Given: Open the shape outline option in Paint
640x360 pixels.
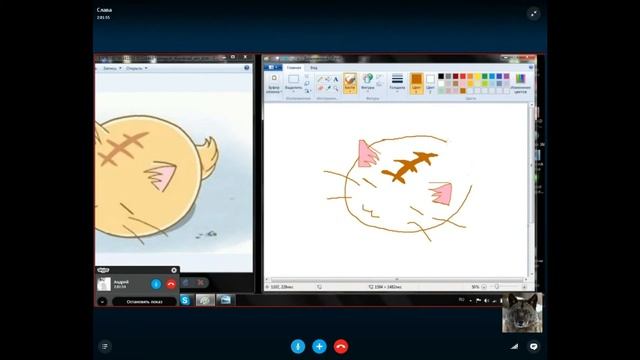Looking at the screenshot, I should tap(378, 77).
